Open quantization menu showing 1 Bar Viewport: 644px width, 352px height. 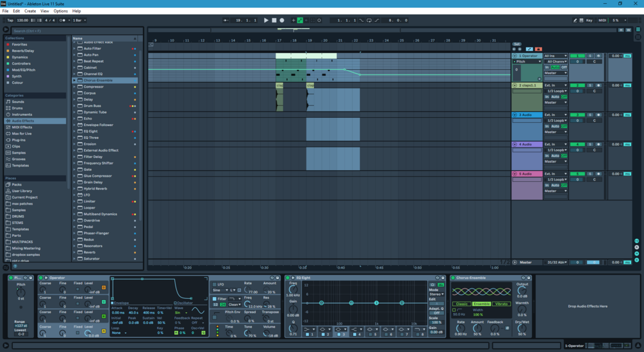click(79, 20)
